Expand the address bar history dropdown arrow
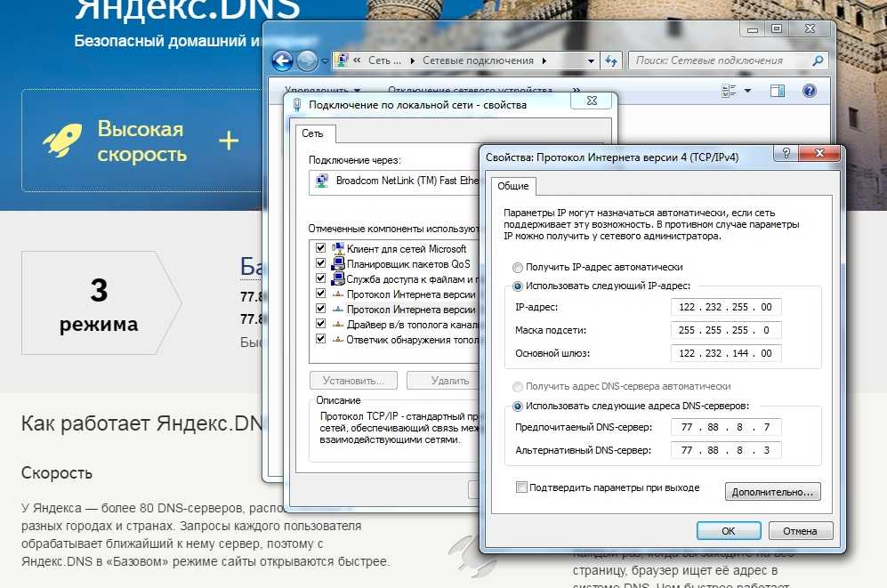 pyautogui.click(x=591, y=60)
